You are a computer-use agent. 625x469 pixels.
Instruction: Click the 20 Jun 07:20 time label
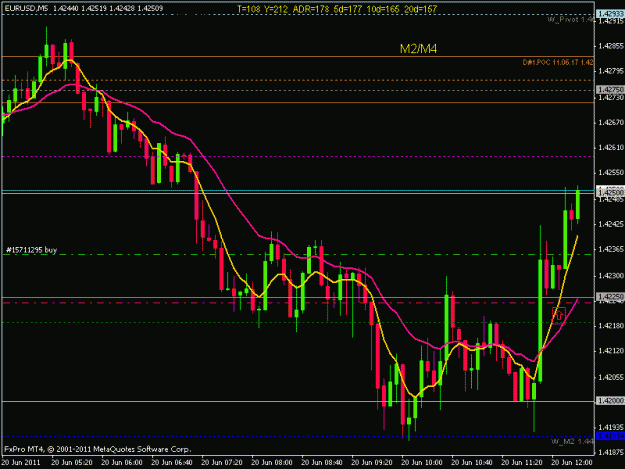[x=222, y=463]
